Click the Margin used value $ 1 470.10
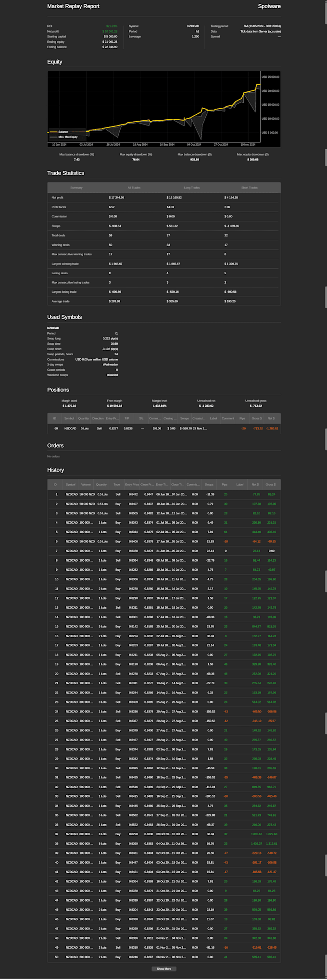This screenshot has height=980, width=327. tap(69, 406)
